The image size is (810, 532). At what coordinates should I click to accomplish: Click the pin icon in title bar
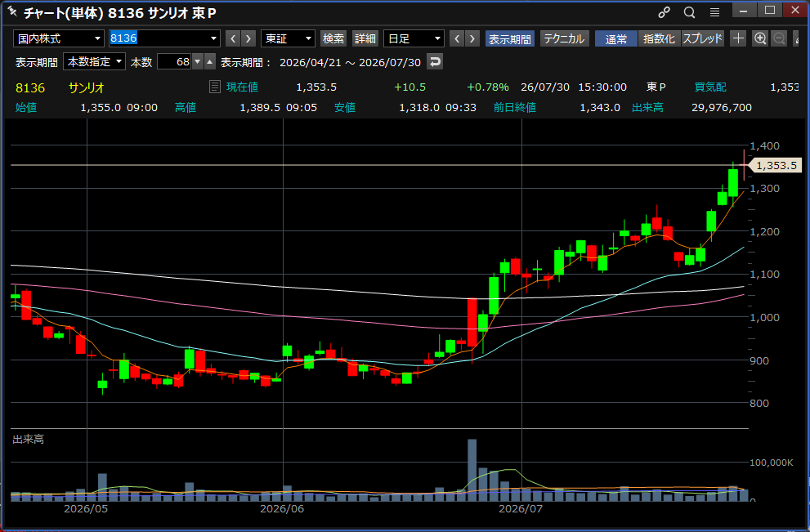[12, 11]
